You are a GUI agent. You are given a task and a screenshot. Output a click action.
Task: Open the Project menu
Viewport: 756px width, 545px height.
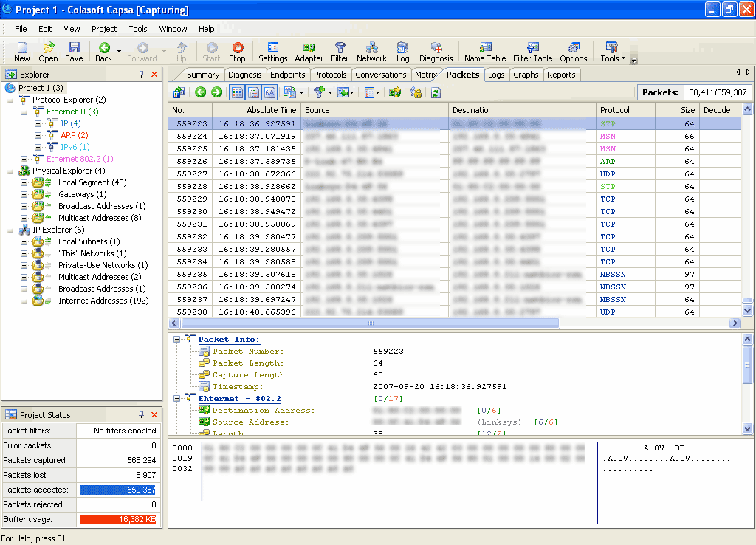point(103,29)
